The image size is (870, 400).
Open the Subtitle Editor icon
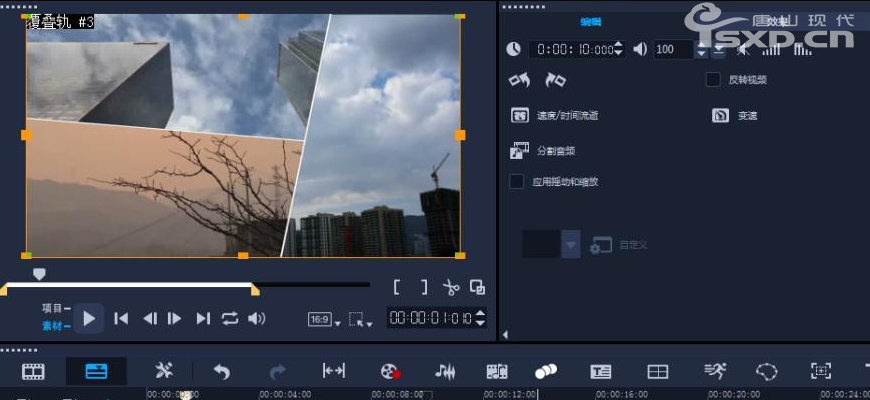coord(601,371)
